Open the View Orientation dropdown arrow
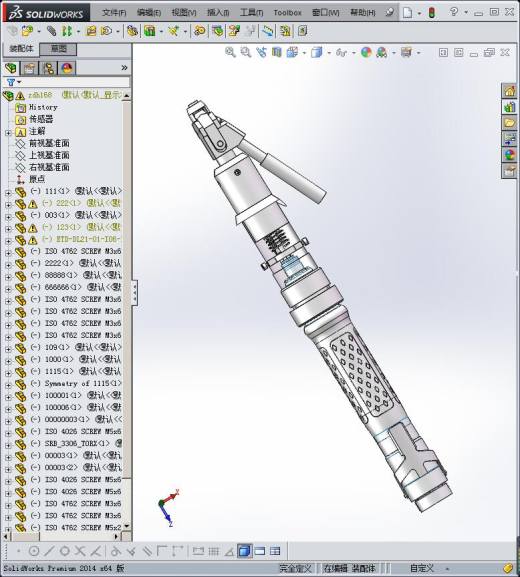 [304, 53]
